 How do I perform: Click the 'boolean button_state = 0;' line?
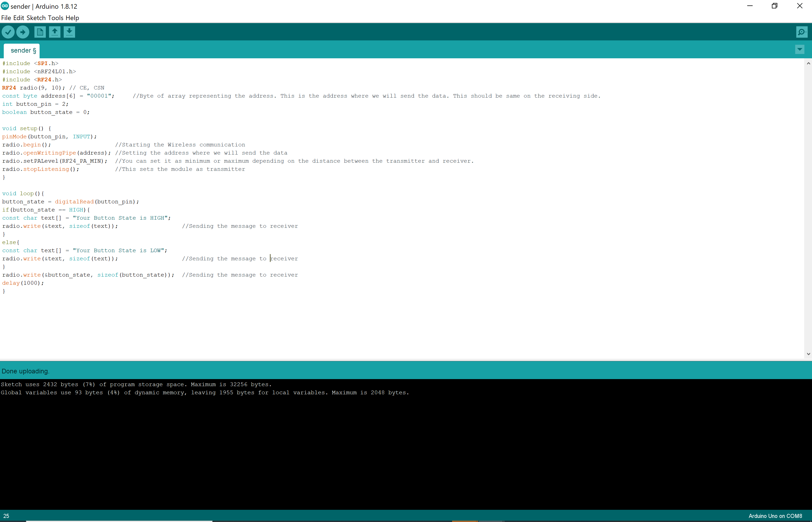46,112
